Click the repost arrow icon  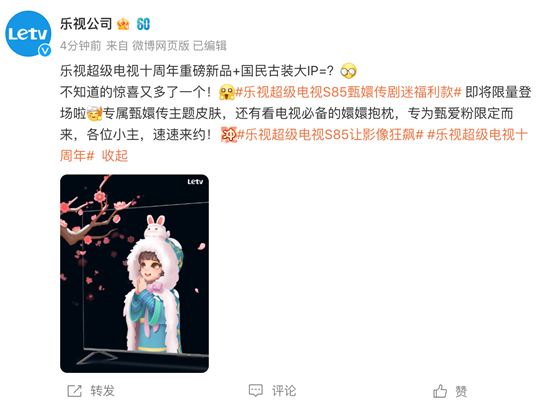[74, 391]
